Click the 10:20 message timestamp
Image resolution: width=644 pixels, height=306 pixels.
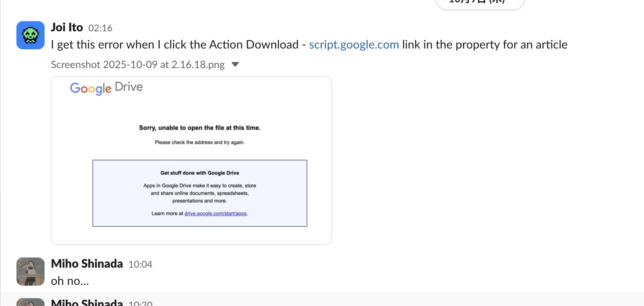point(140,303)
